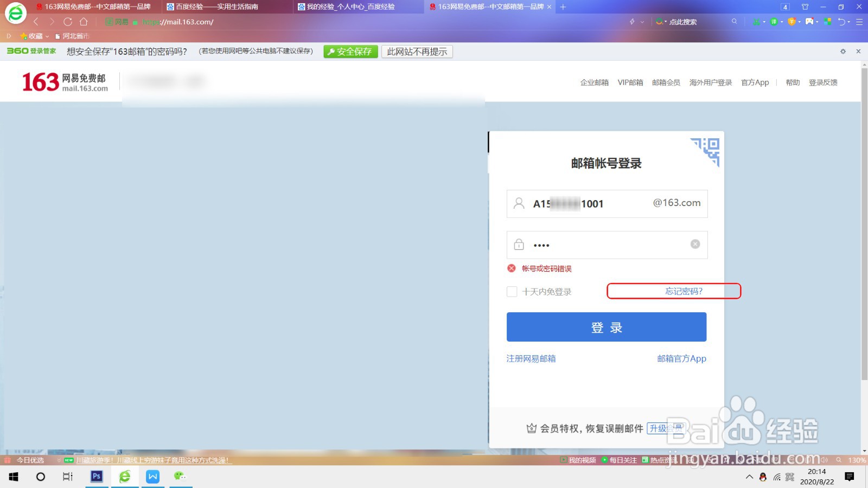
Task: Tick the 十天内免登录 checkbox
Action: (x=512, y=292)
